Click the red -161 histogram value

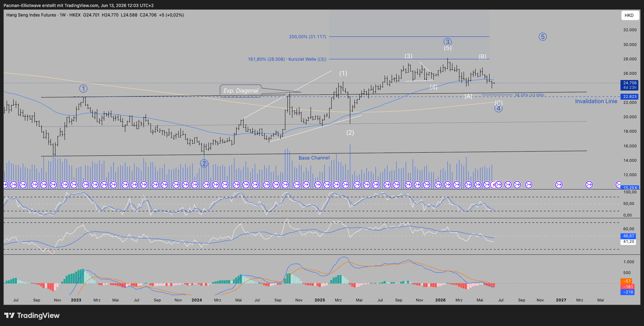click(628, 287)
